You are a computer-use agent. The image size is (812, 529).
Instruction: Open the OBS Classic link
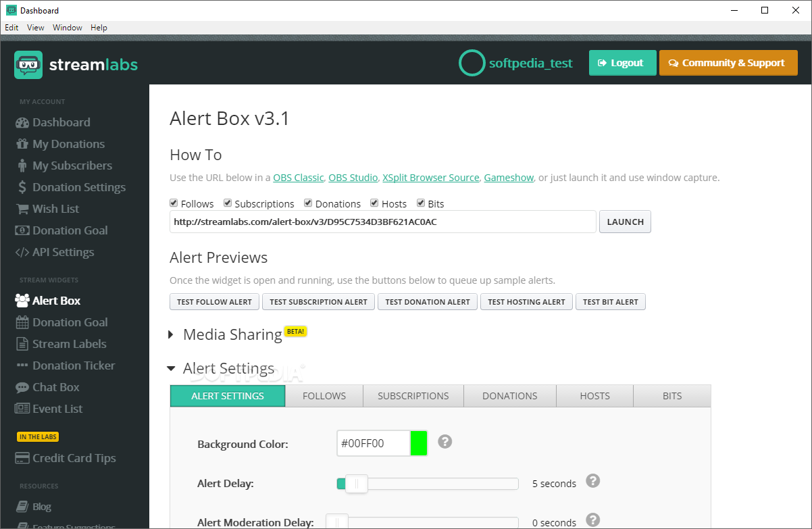pos(299,178)
